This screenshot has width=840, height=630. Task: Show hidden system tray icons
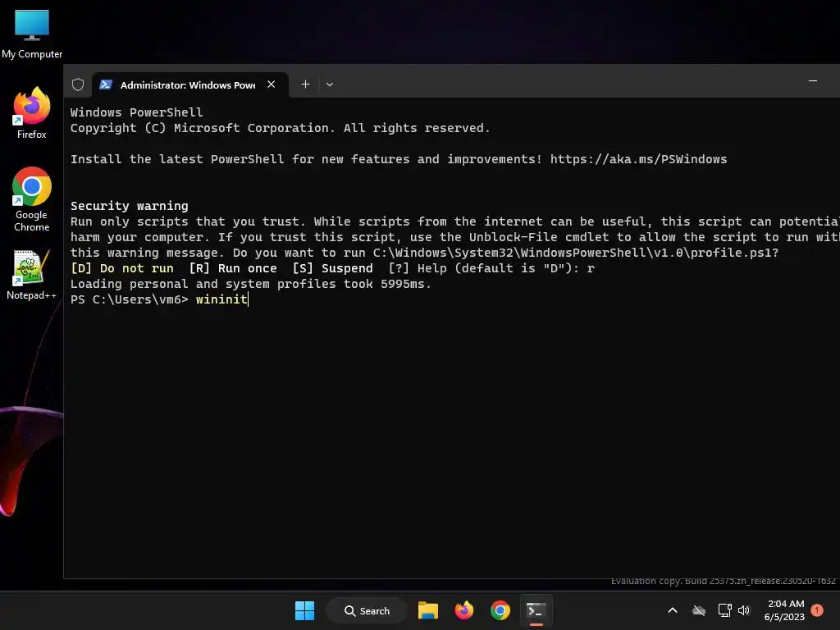(673, 610)
